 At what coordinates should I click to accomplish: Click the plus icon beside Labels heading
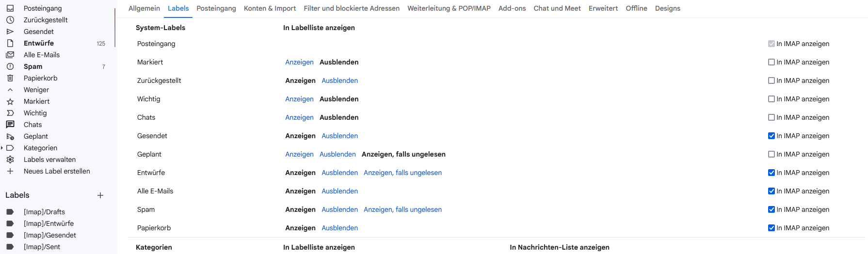point(100,195)
